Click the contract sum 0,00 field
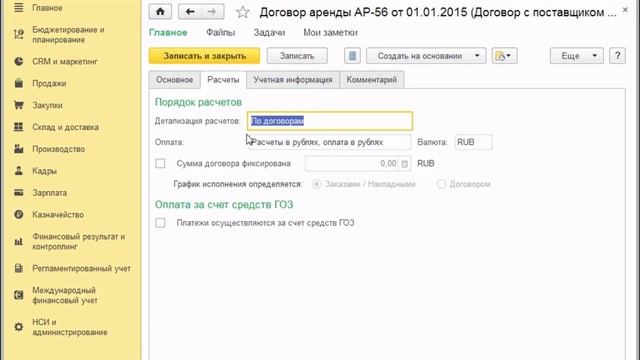 pyautogui.click(x=352, y=164)
